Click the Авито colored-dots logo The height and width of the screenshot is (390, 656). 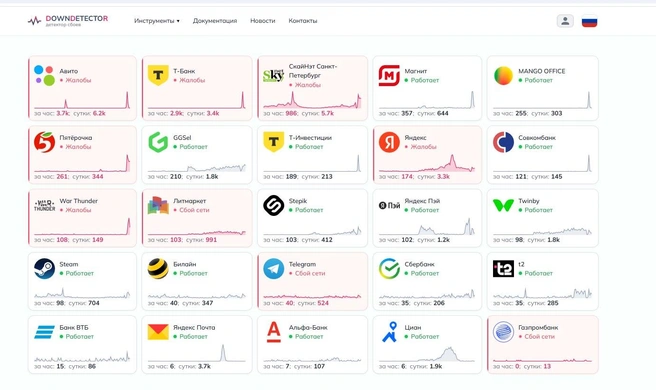(x=44, y=75)
